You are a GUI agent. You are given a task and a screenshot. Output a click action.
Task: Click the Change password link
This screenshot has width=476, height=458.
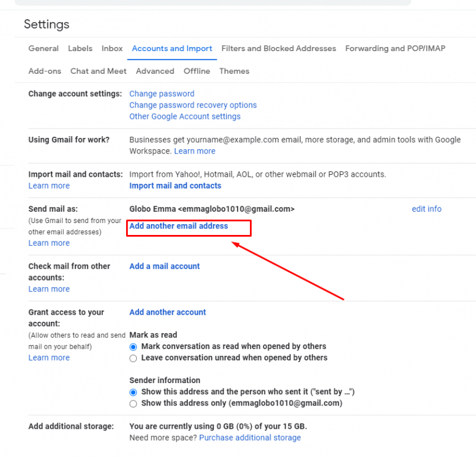[x=161, y=93]
